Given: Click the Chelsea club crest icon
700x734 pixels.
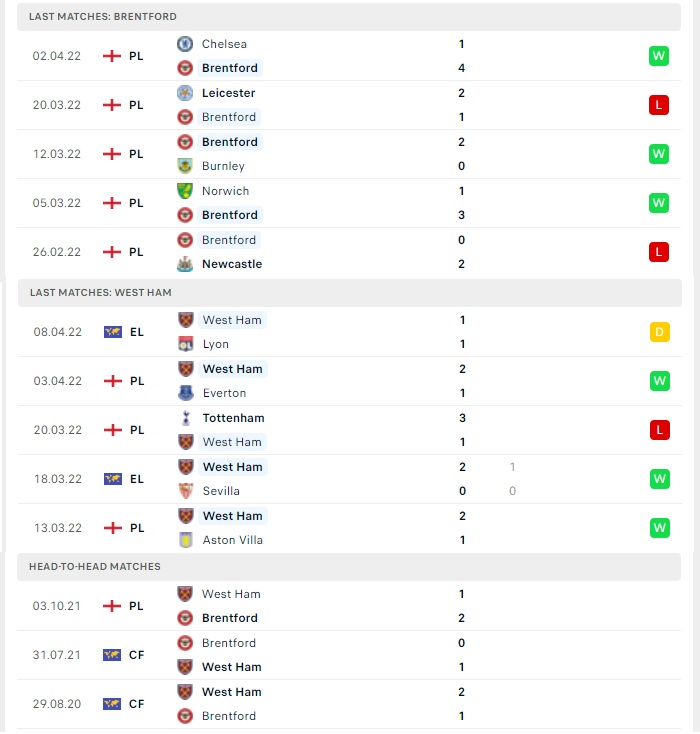Looking at the screenshot, I should click(x=185, y=44).
